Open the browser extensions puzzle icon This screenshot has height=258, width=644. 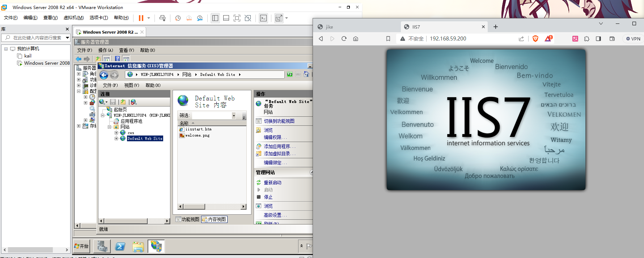tap(587, 39)
